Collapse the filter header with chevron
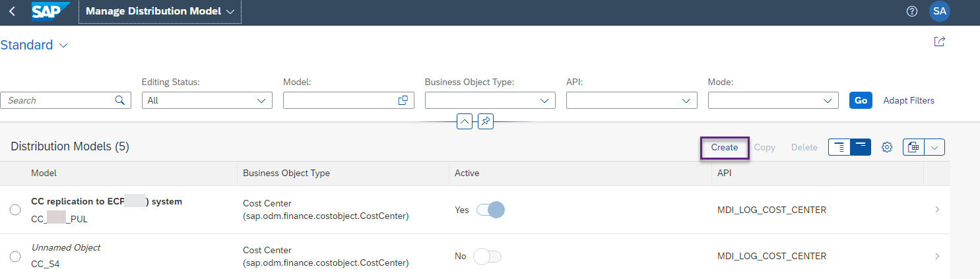Image resolution: width=980 pixels, height=279 pixels. [x=465, y=121]
